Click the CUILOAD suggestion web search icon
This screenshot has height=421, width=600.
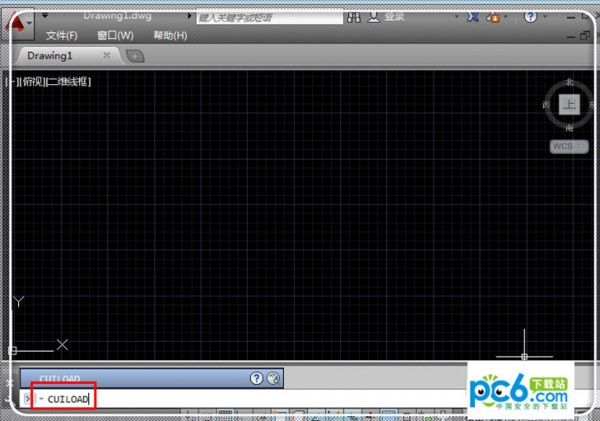273,378
